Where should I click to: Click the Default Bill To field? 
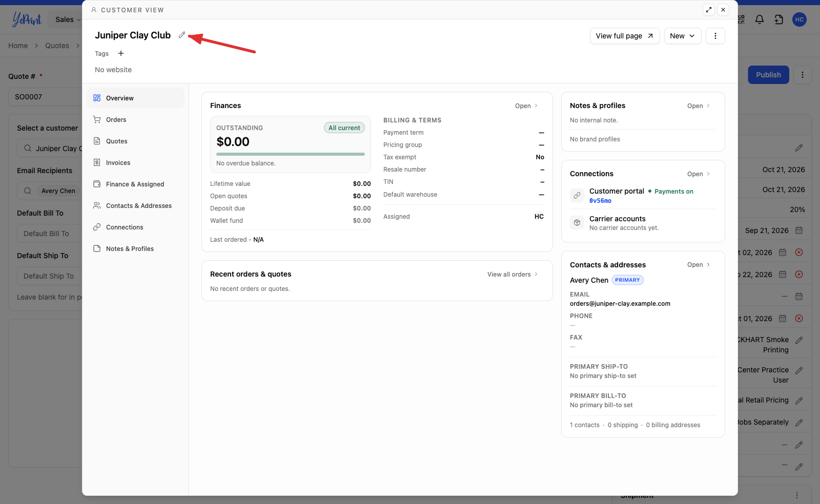point(49,234)
